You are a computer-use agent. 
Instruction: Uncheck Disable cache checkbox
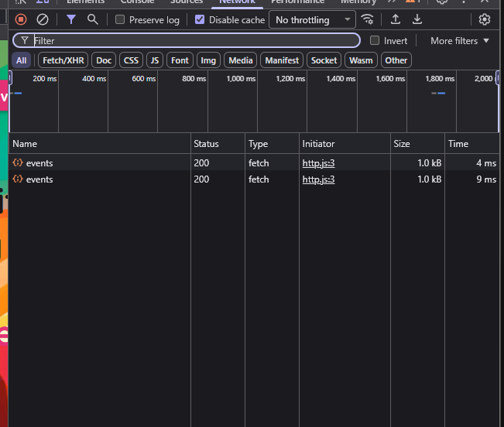point(200,20)
